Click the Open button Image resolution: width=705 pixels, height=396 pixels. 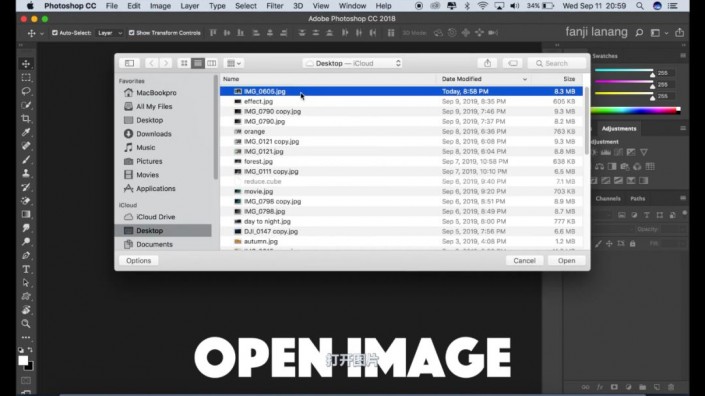(567, 261)
